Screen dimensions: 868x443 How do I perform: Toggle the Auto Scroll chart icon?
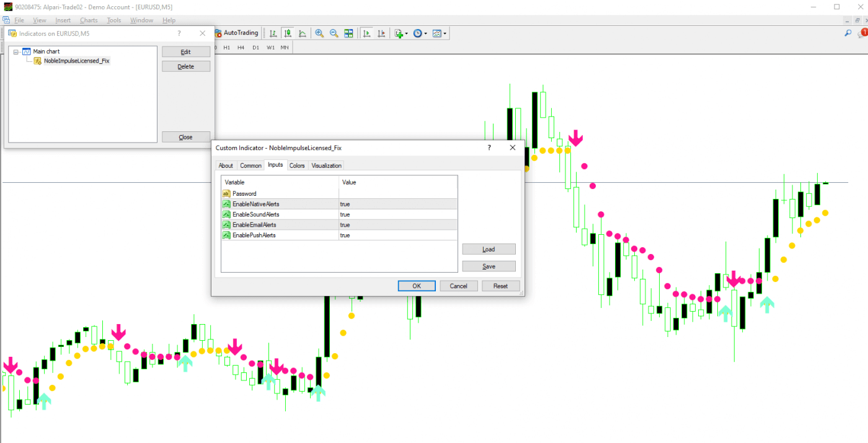366,33
